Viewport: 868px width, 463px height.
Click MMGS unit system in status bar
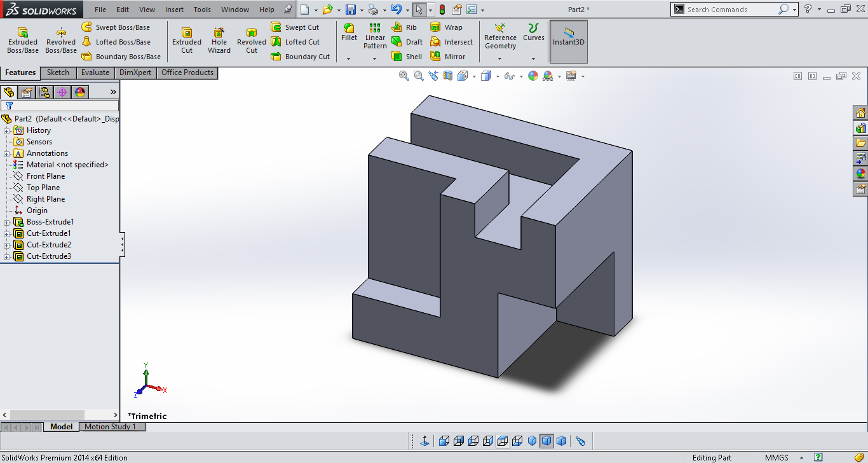(x=776, y=458)
